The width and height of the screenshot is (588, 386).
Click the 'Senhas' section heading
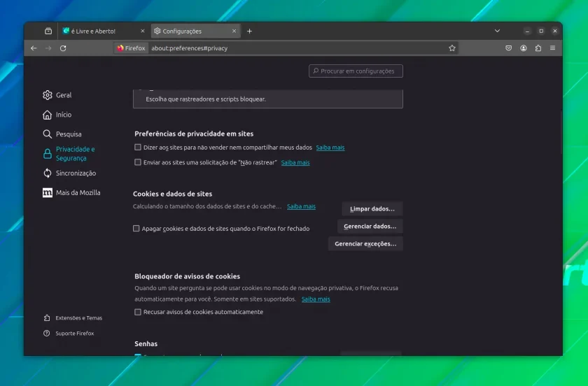(146, 343)
